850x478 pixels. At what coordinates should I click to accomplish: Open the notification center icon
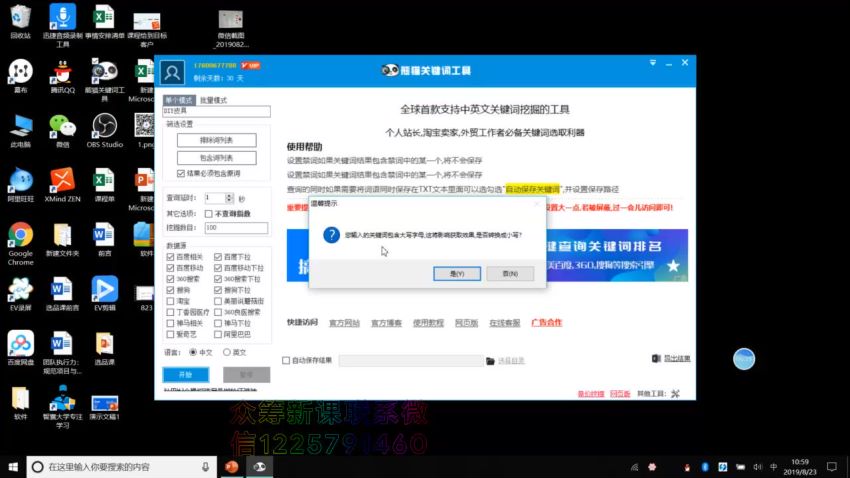[832, 467]
